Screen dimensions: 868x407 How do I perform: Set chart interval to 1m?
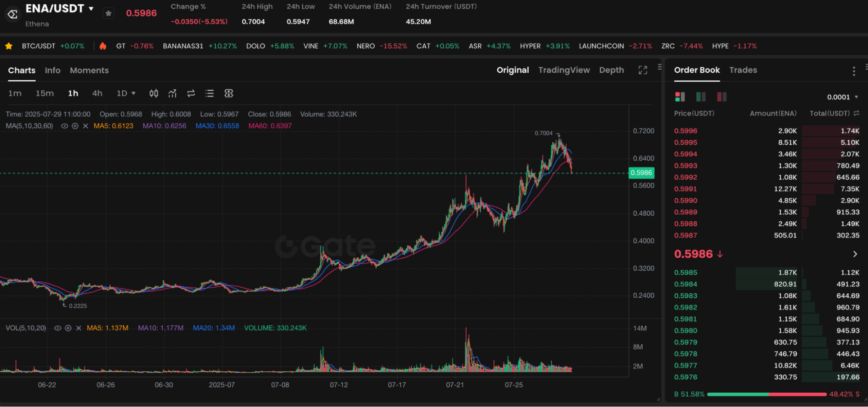coord(15,93)
